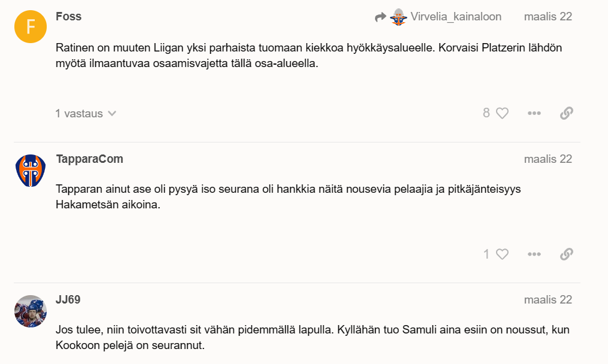
Task: Open more actions on Foss's post
Action: [x=534, y=113]
